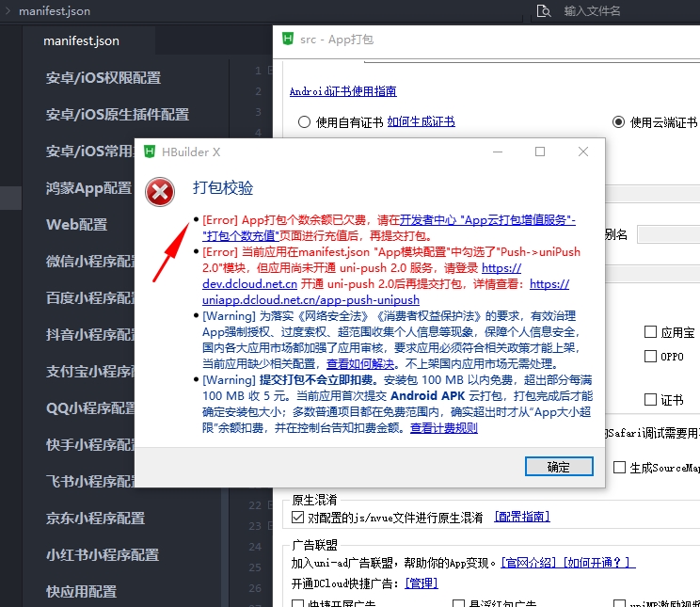Open 百度小程序配置 section
Image resolution: width=700 pixels, height=607 pixels.
click(x=89, y=297)
